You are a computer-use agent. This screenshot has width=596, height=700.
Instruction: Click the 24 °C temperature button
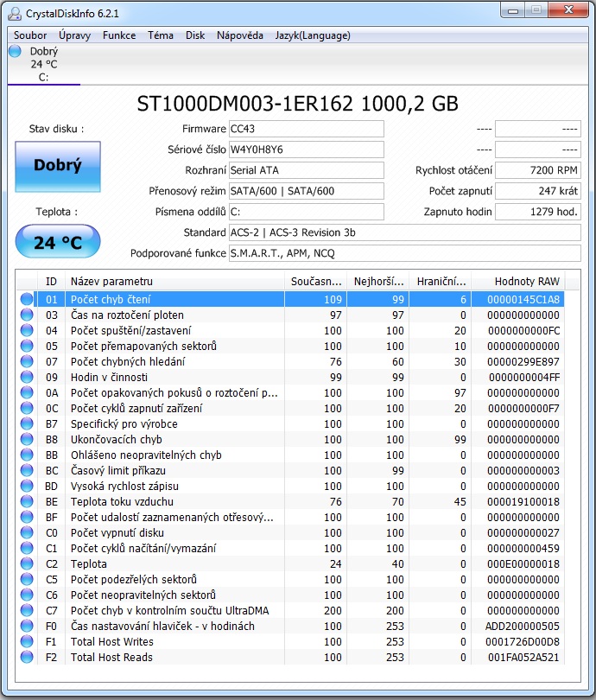58,241
